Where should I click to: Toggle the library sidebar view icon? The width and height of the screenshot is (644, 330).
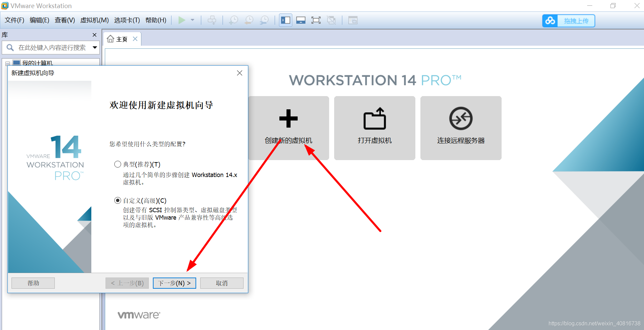point(286,20)
